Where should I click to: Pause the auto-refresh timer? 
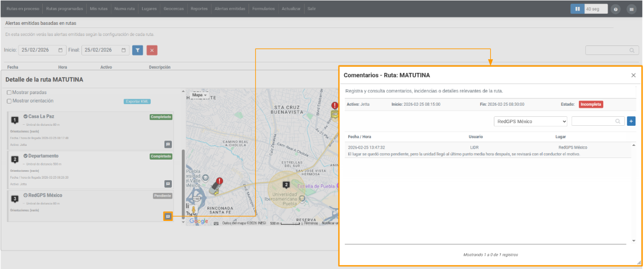(x=577, y=9)
